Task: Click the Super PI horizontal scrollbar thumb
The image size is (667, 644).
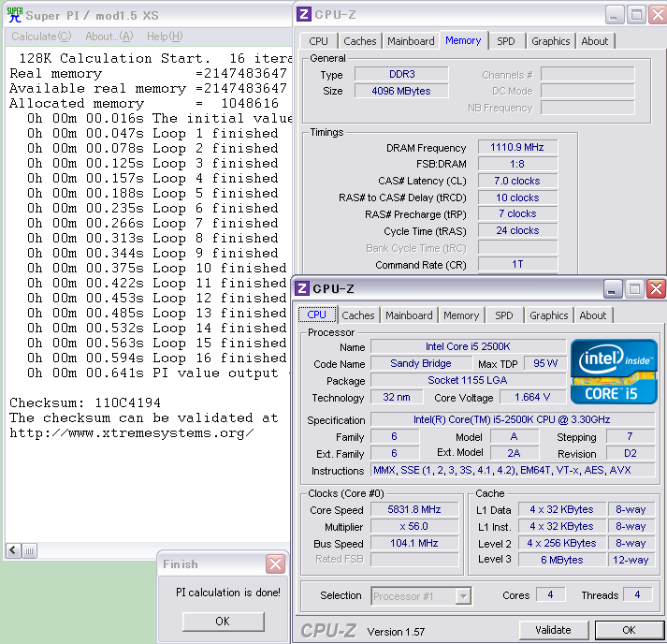Action: [x=29, y=550]
